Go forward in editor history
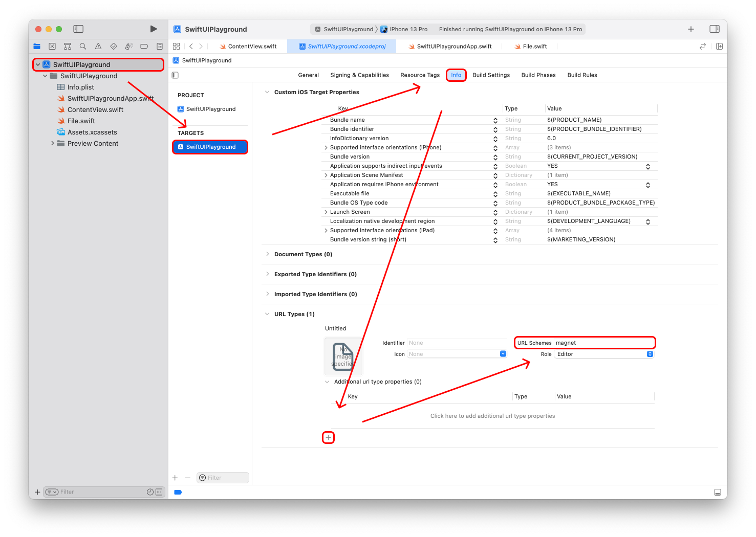Viewport: 756px width, 537px height. coord(201,47)
